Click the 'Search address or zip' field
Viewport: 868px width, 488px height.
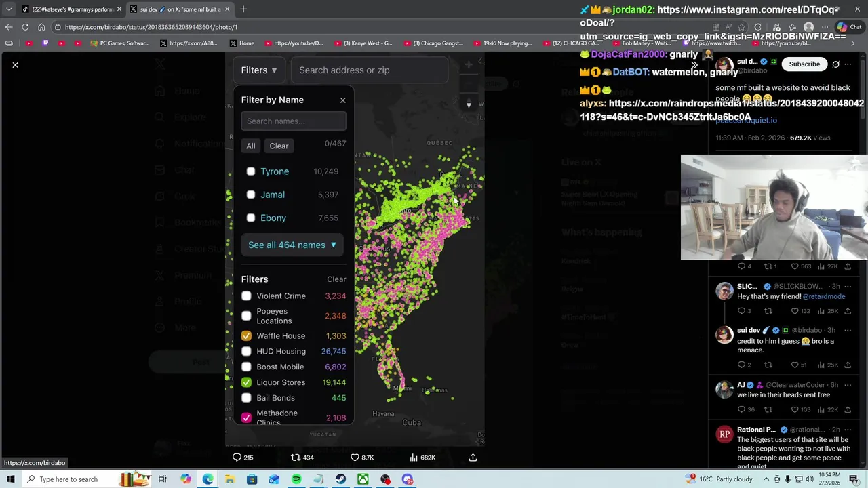pos(369,70)
